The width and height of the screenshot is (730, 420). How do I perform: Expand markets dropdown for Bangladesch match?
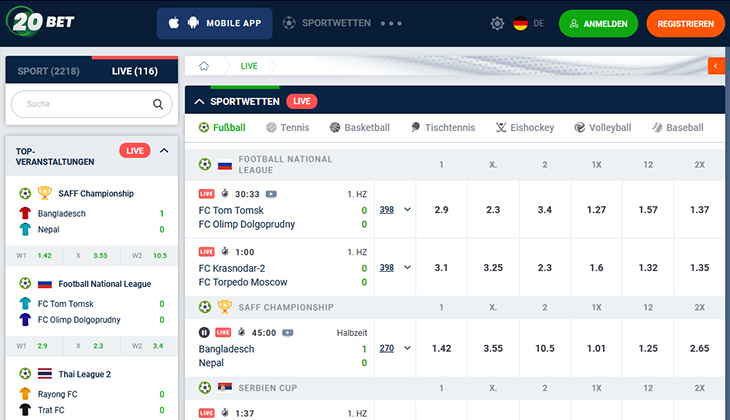(407, 348)
